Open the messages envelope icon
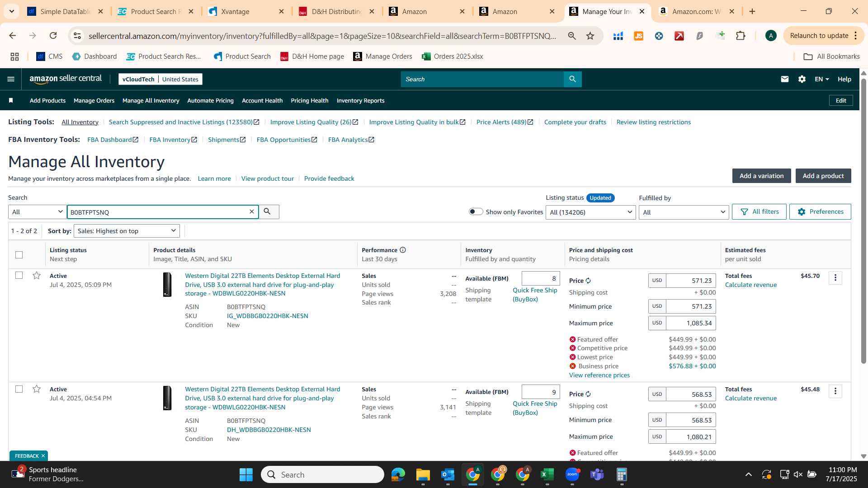This screenshot has height=488, width=868. 784,79
